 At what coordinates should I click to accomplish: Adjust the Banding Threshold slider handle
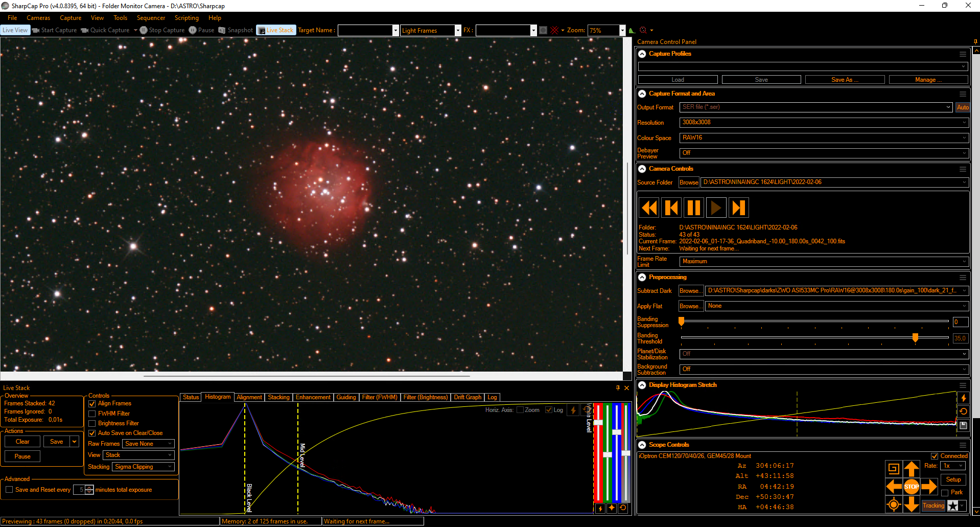(915, 337)
